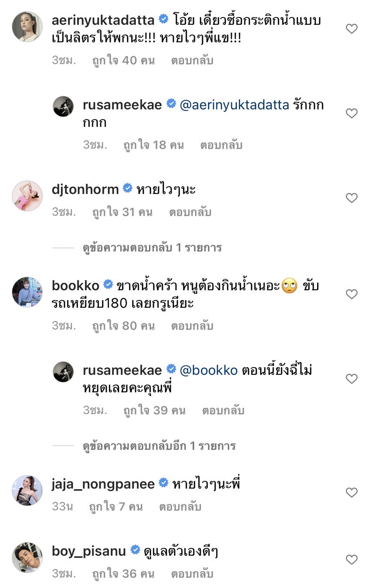Open the @aerinyuktadatta mention link
Image resolution: width=379 pixels, height=588 pixels.
pos(234,105)
